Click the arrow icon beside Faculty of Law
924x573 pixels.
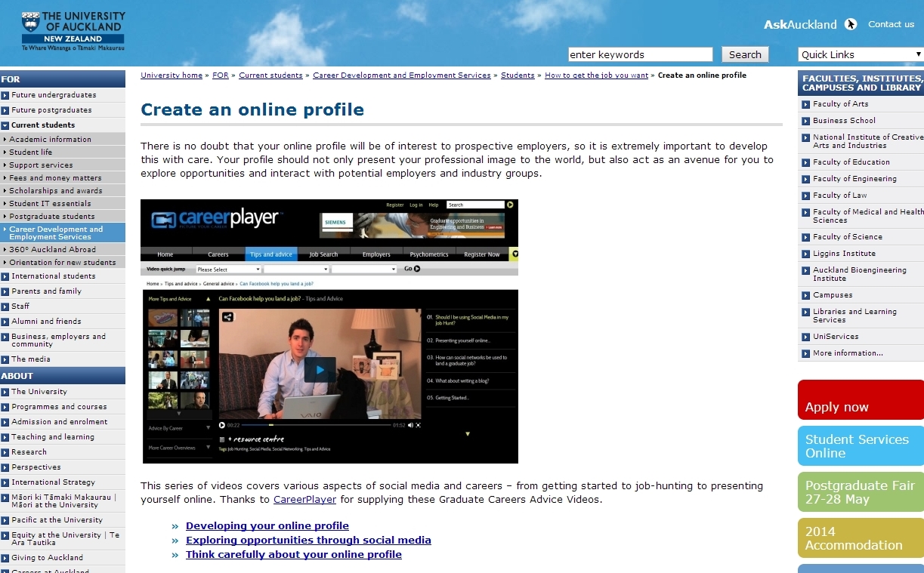804,196
